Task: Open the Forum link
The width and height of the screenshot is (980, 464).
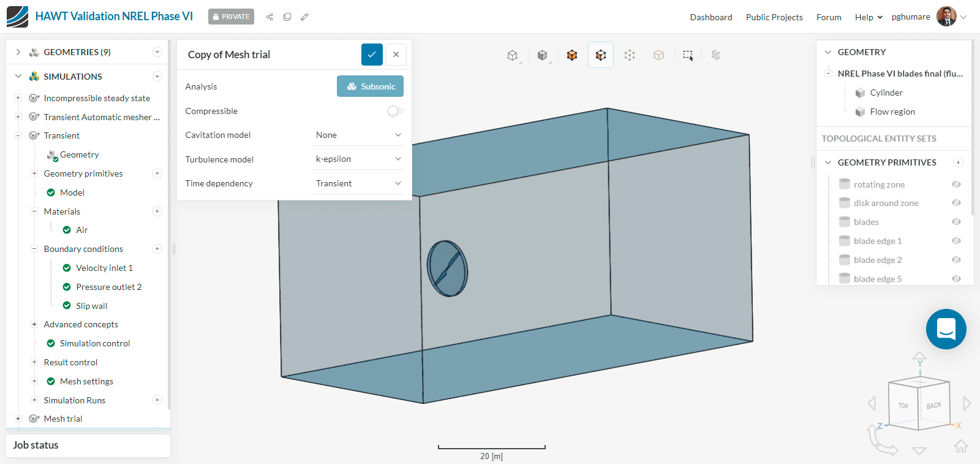Action: coord(829,17)
